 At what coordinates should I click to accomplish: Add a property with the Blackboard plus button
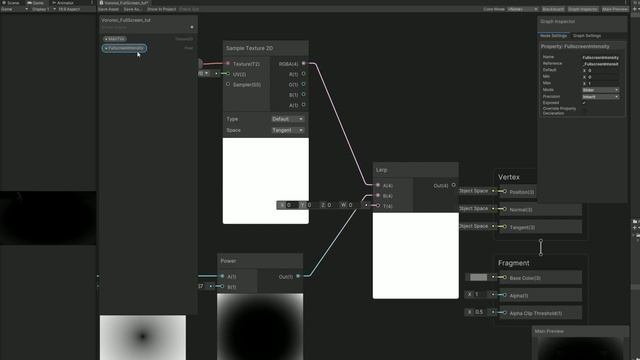(192, 27)
